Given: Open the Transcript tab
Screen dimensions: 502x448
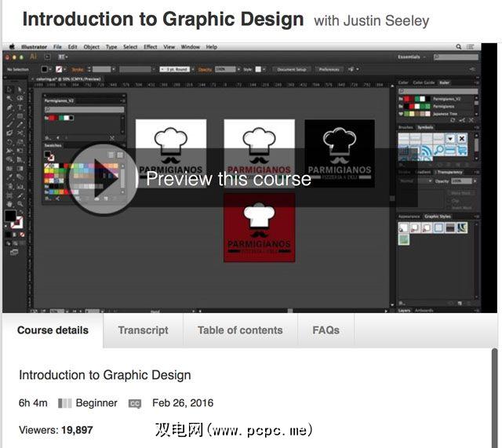Looking at the screenshot, I should point(143,330).
